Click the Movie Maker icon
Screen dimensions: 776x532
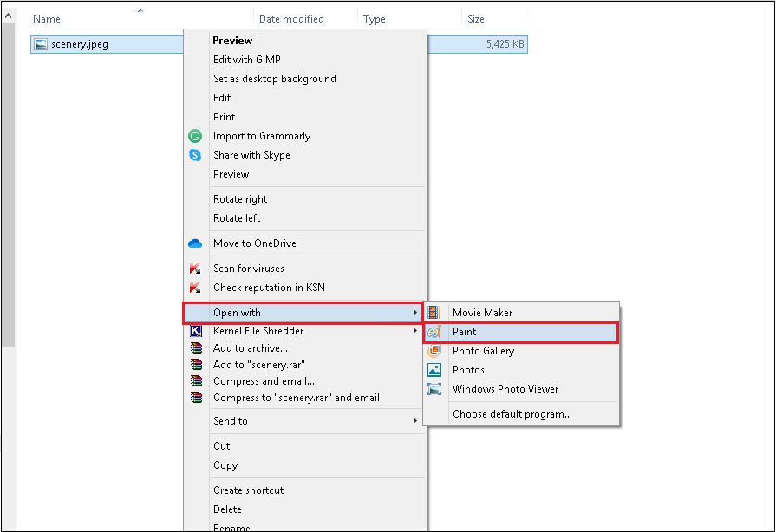click(x=435, y=312)
